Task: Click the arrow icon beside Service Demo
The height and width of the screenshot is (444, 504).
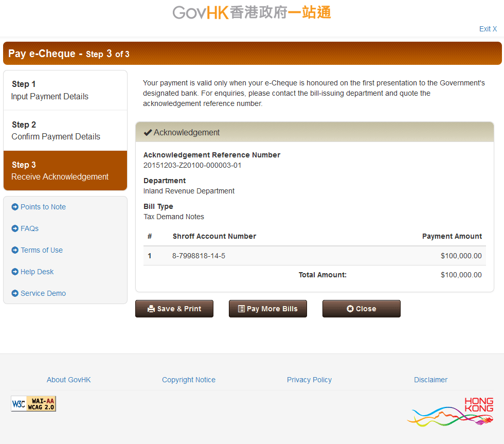Action: [x=15, y=293]
